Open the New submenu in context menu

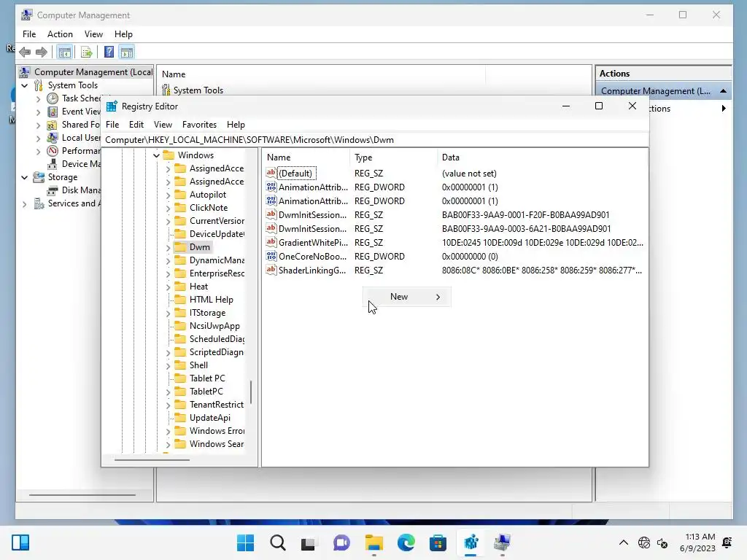click(x=407, y=297)
